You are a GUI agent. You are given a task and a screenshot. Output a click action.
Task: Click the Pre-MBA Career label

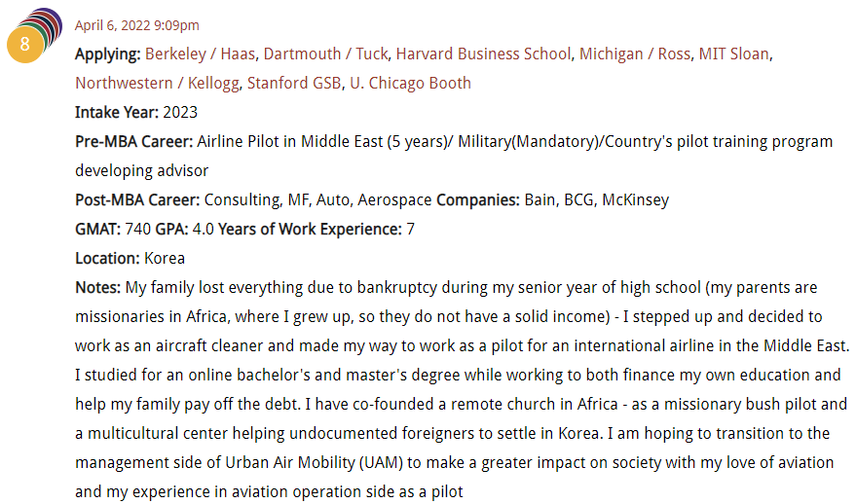134,142
